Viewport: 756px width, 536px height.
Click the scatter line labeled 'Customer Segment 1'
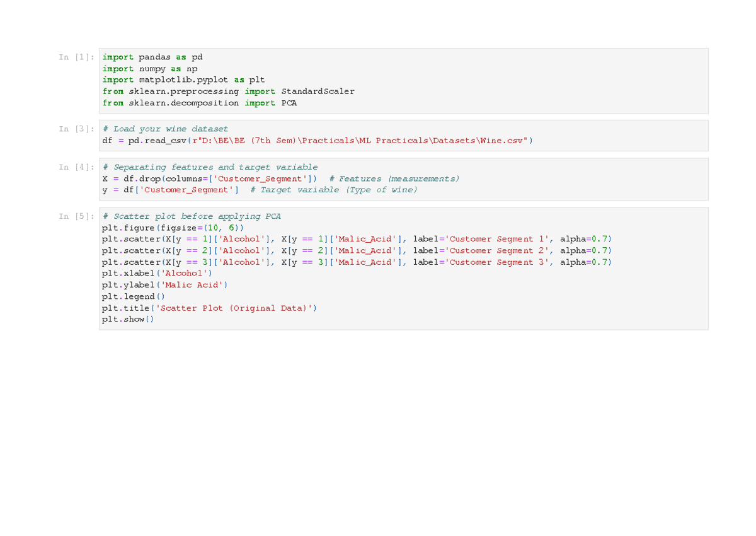pyautogui.click(x=357, y=239)
